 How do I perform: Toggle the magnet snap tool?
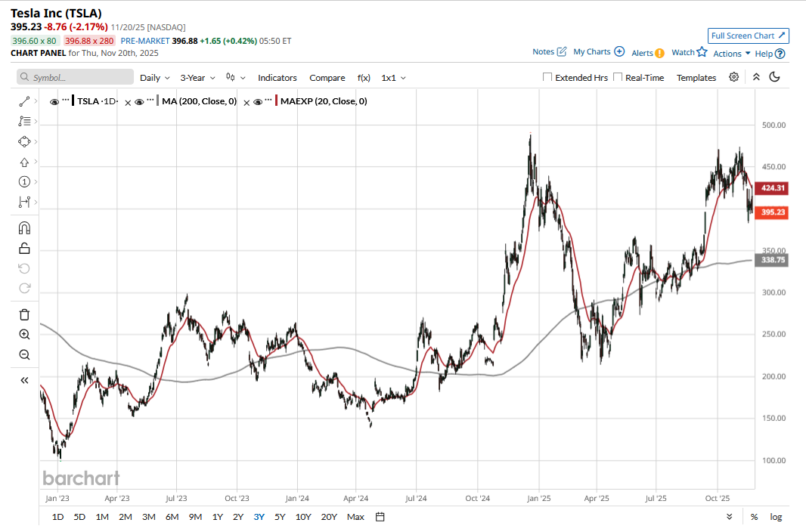(x=24, y=228)
